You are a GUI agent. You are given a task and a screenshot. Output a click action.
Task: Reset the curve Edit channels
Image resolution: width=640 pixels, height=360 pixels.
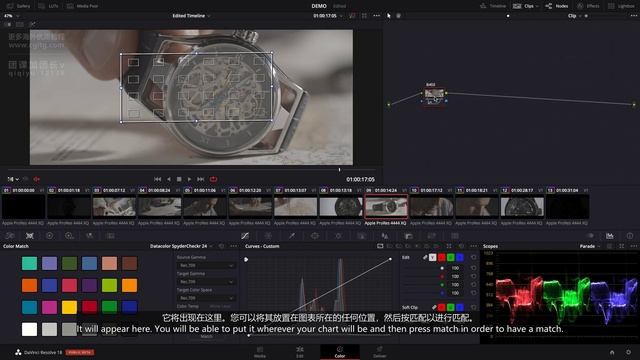(473, 257)
